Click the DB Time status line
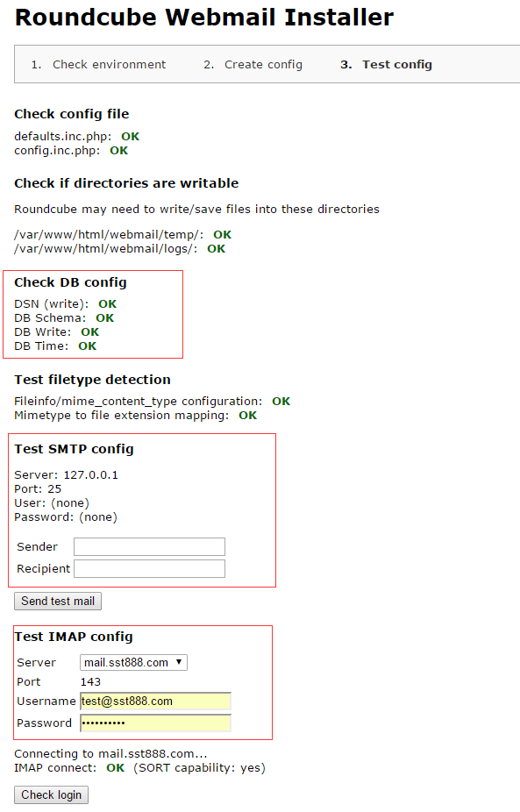Screen dimensions: 520x812 pyautogui.click(x=55, y=345)
